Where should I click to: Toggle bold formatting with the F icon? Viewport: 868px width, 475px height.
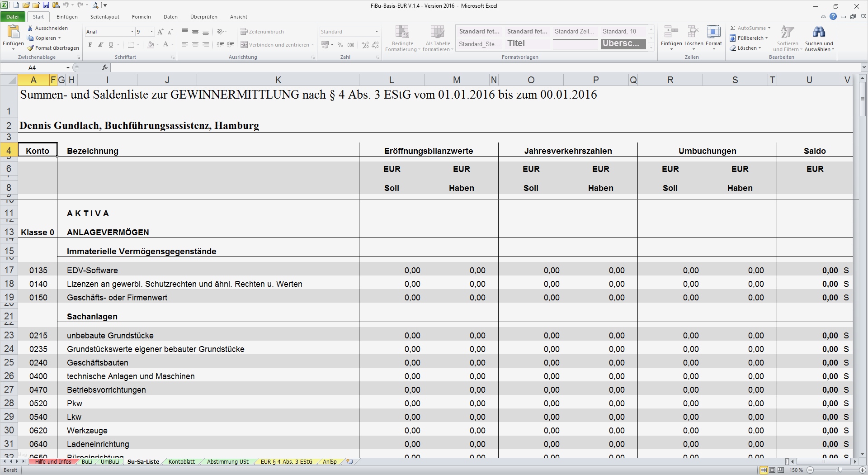click(90, 45)
